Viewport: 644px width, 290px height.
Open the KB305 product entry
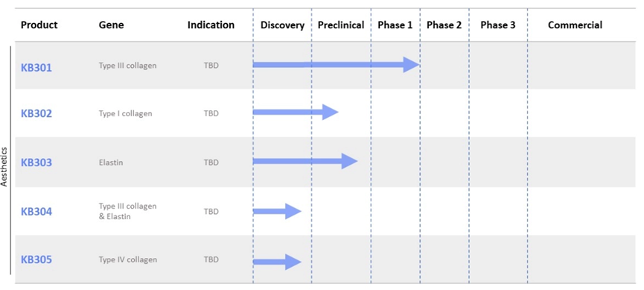coord(36,260)
